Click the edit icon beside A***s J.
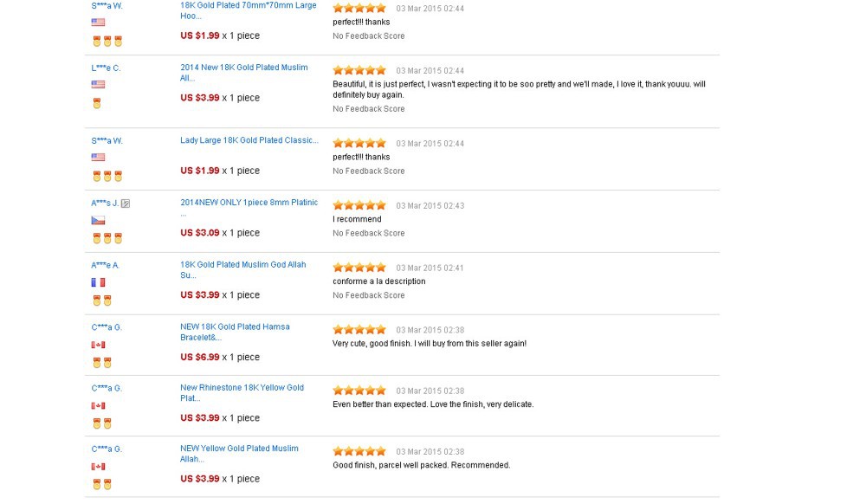 126,204
